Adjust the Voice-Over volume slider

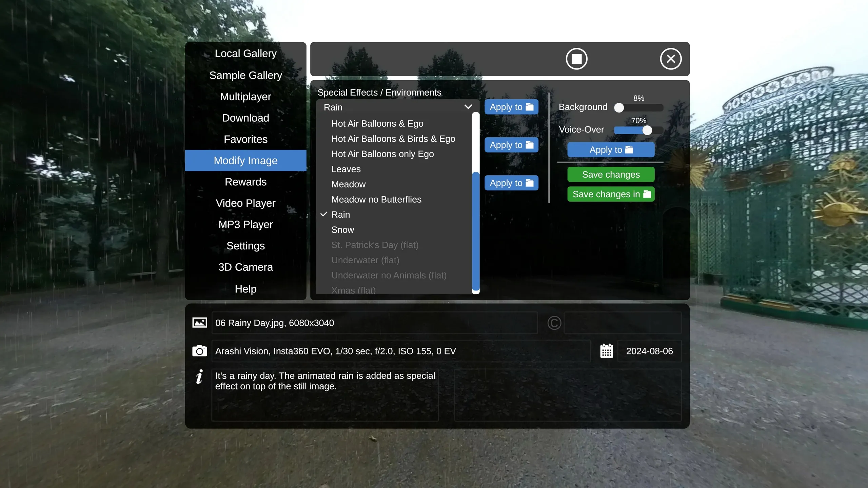(x=647, y=130)
